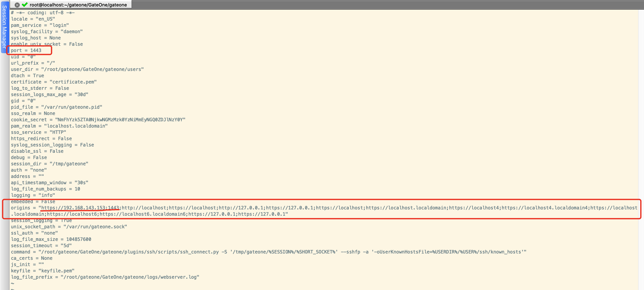Click the cookie_secret value line
This screenshot has width=644, height=290.
[x=98, y=119]
